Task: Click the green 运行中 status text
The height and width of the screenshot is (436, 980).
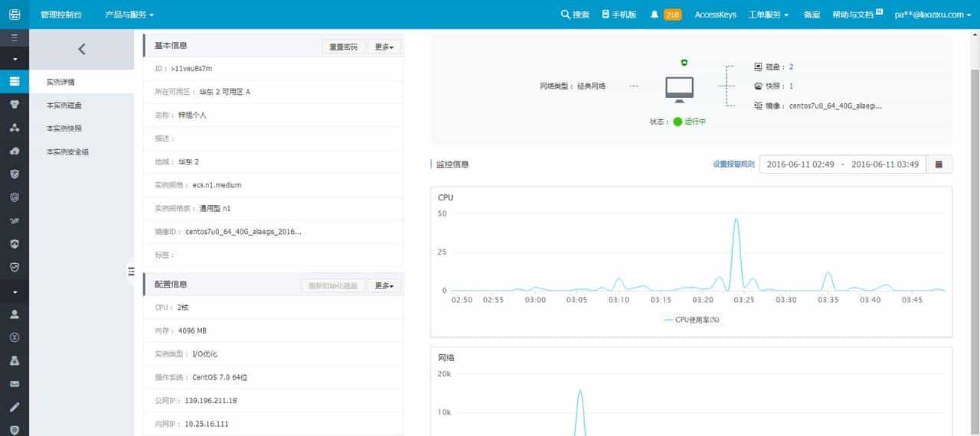Action: click(x=695, y=122)
